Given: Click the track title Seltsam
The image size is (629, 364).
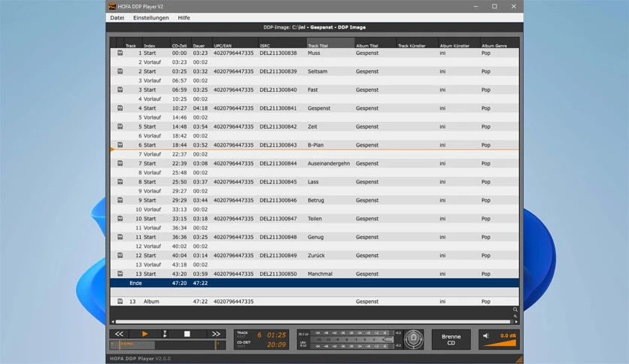Looking at the screenshot, I should tap(318, 71).
